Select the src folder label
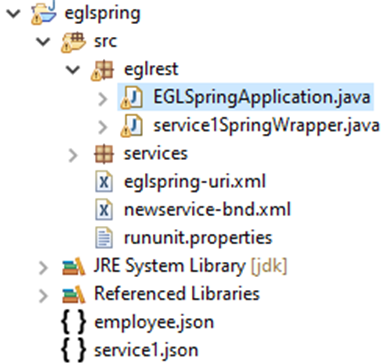This screenshot has height=364, width=388. [x=105, y=42]
